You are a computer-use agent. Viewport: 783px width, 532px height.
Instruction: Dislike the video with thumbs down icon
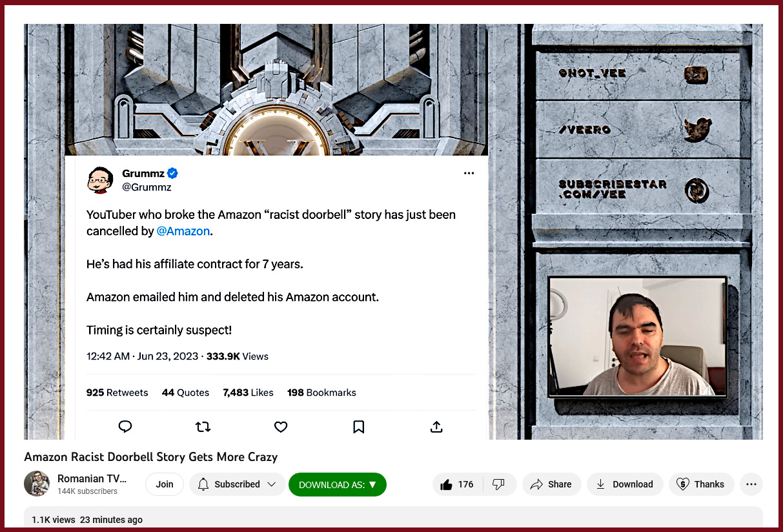pyautogui.click(x=498, y=484)
